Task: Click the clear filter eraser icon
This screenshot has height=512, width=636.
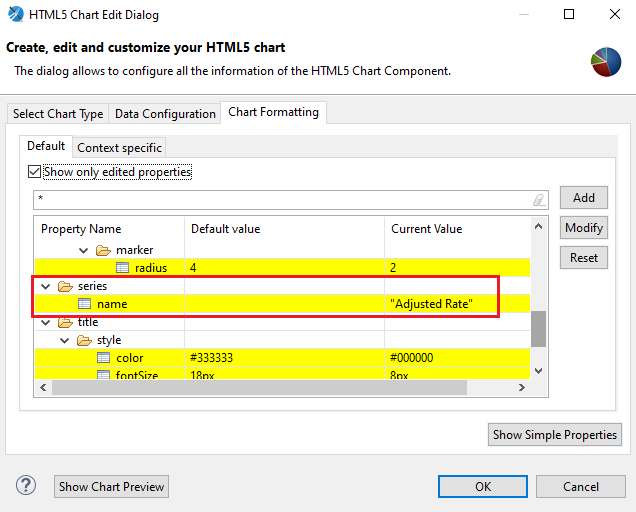Action: coord(539,199)
